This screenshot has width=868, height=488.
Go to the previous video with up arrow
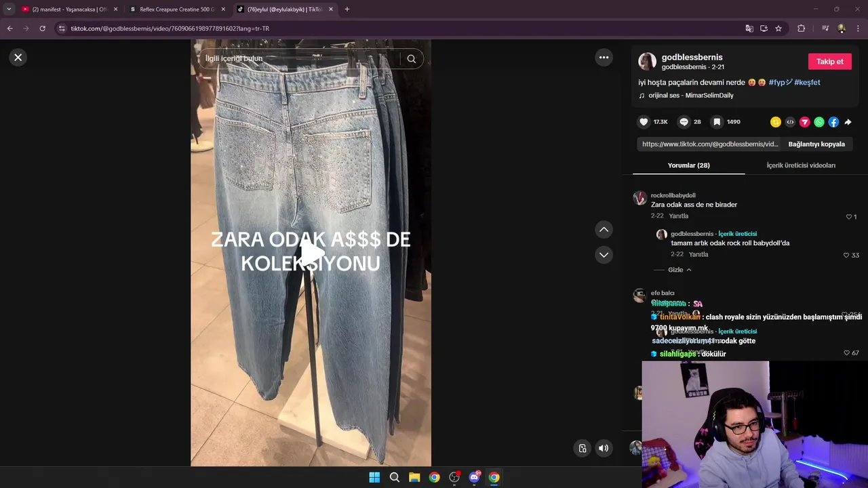click(604, 230)
